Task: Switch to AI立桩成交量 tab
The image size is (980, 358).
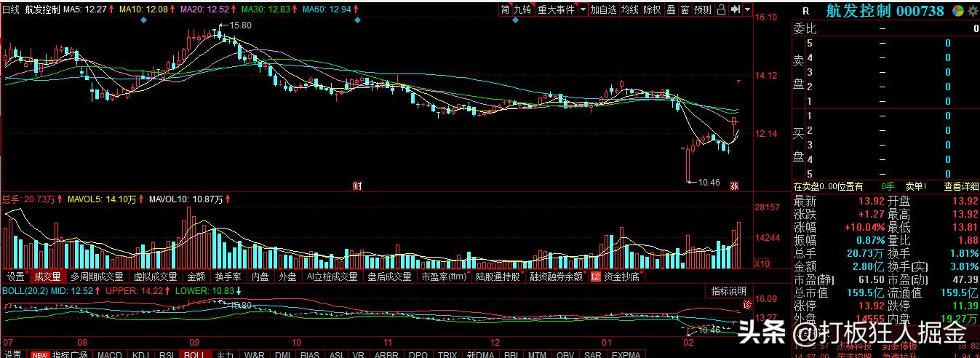Action: pos(332,277)
